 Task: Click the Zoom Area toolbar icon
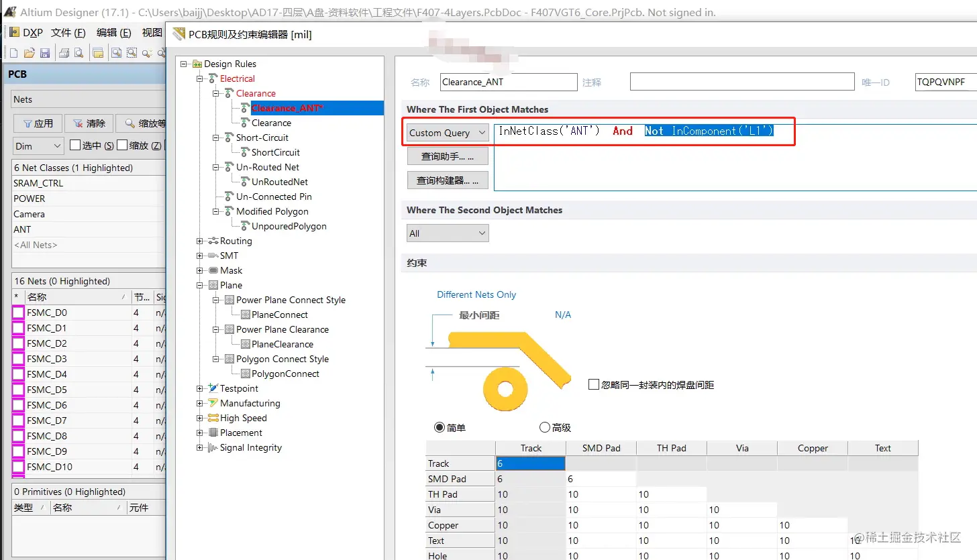132,53
